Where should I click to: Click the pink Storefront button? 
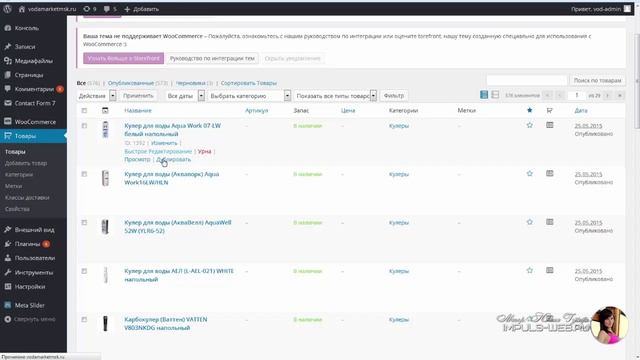(124, 58)
